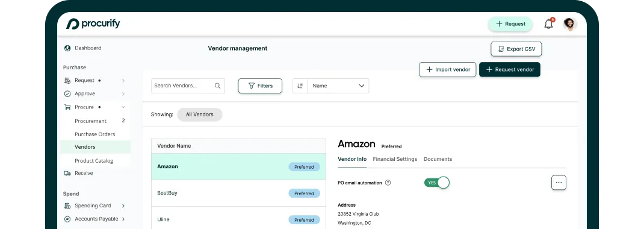644x229 pixels.
Task: Collapse the Procure section chevron
Action: coord(123,107)
